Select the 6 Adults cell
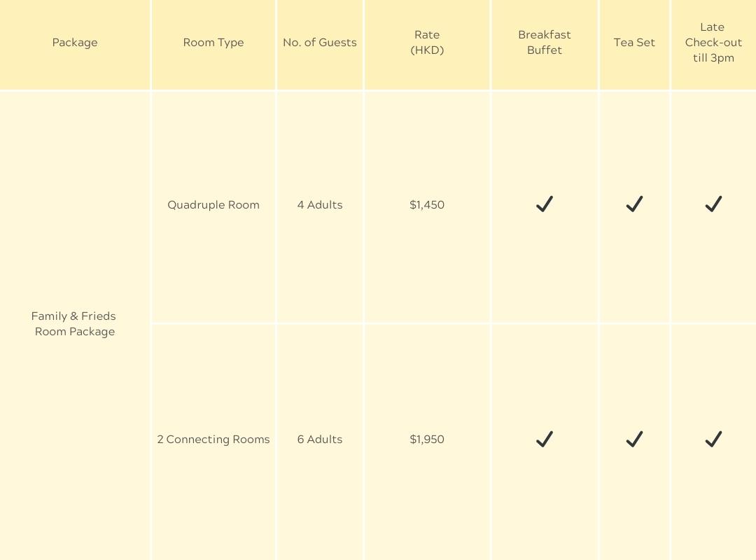Viewport: 756px width, 560px height. pos(320,440)
